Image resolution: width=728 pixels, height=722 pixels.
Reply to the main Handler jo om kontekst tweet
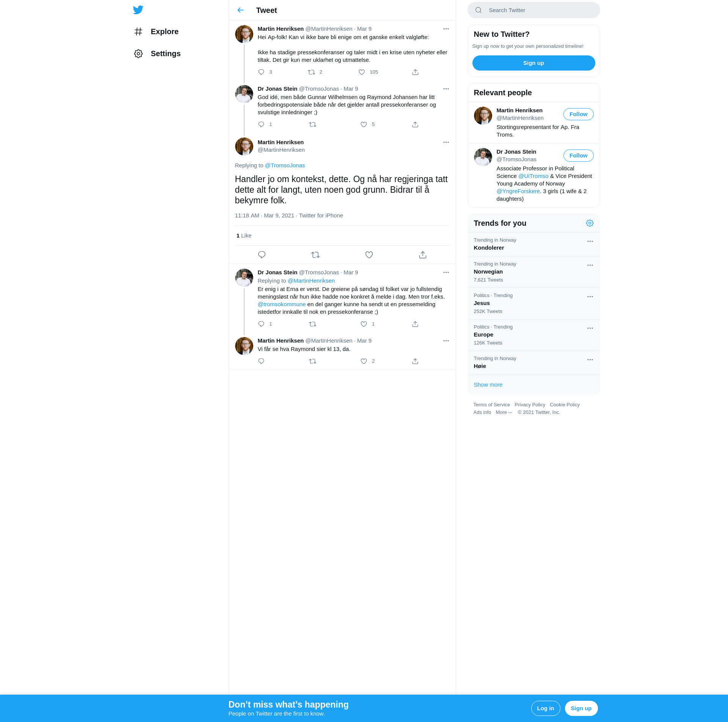point(262,255)
